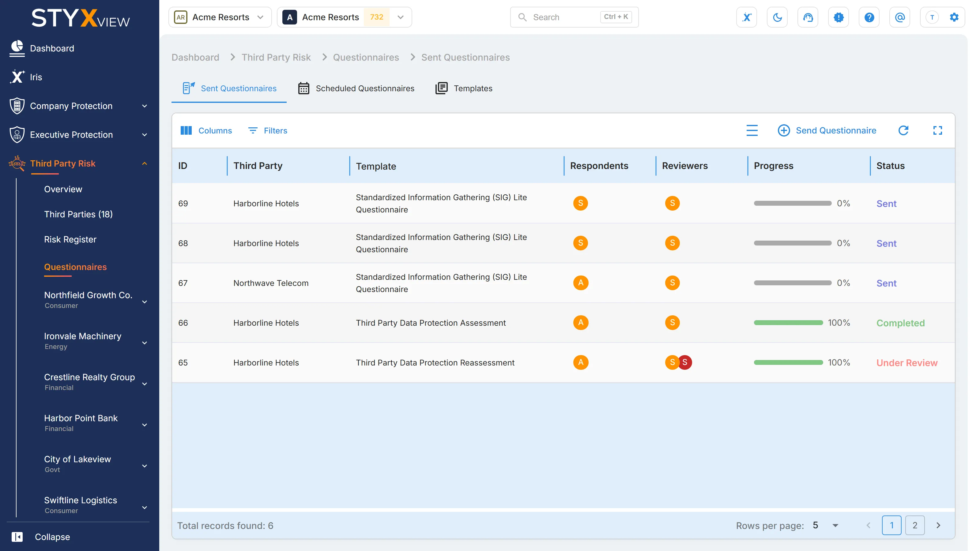
Task: Click the Columns grid icon
Action: [x=186, y=130]
